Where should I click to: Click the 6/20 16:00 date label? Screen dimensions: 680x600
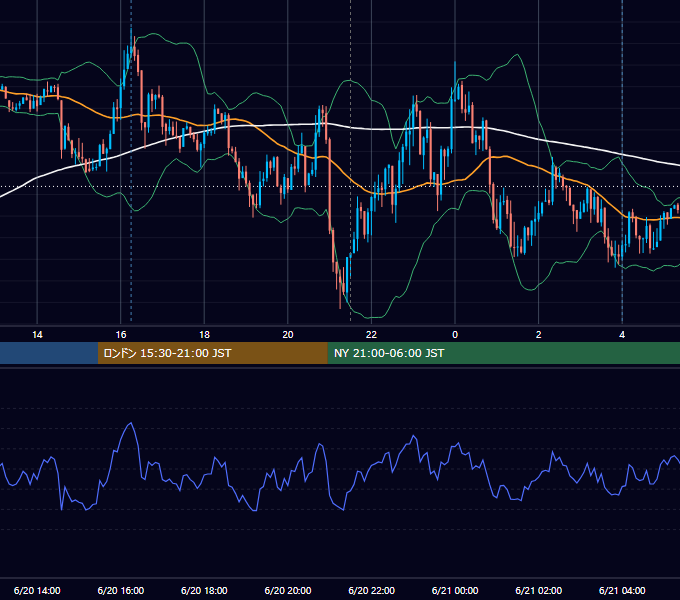121,590
